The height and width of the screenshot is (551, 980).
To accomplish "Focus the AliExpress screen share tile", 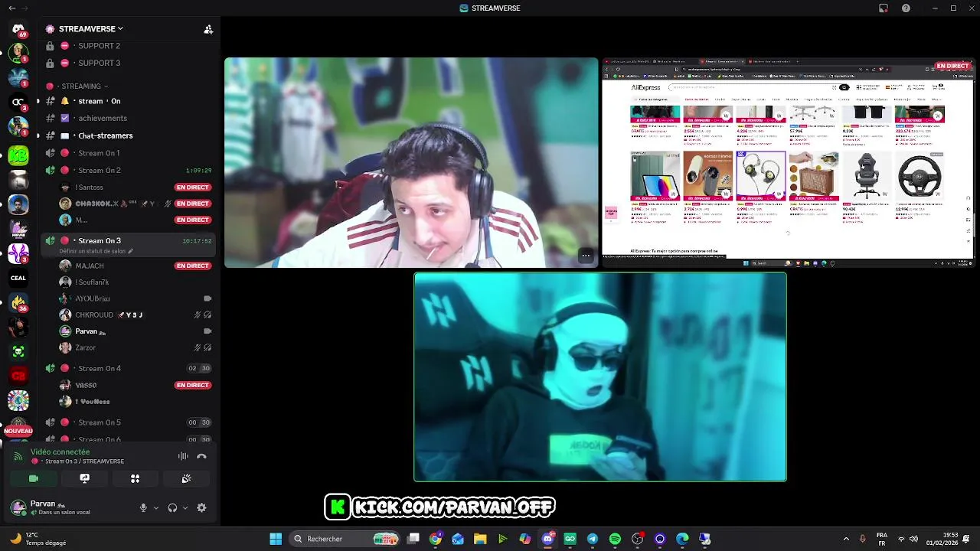I will point(788,161).
